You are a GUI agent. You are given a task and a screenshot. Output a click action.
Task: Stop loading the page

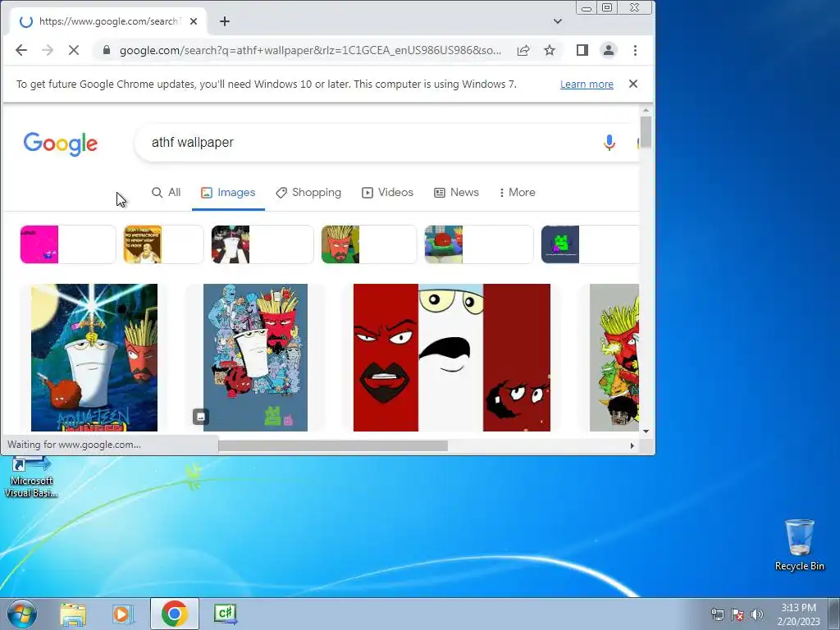74,50
